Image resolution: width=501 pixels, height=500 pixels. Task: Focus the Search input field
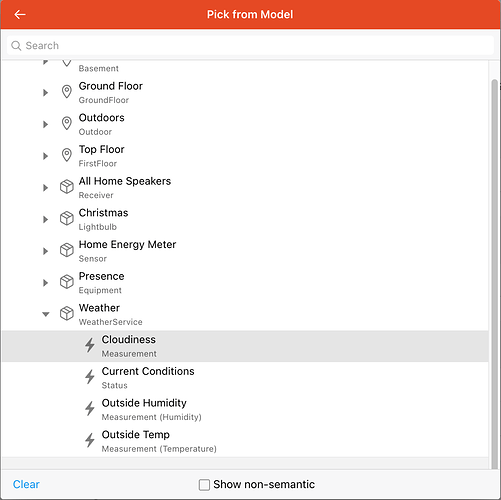tap(250, 46)
